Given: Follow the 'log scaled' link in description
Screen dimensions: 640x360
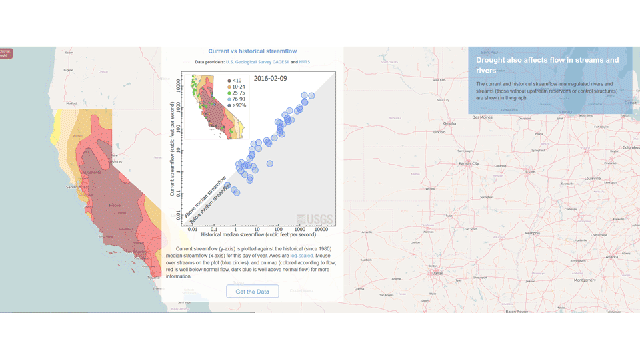Looking at the screenshot, I should (x=302, y=256).
